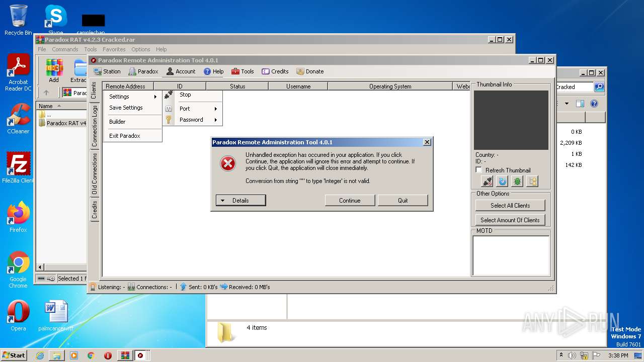Click Continue in the exception dialog

(350, 200)
